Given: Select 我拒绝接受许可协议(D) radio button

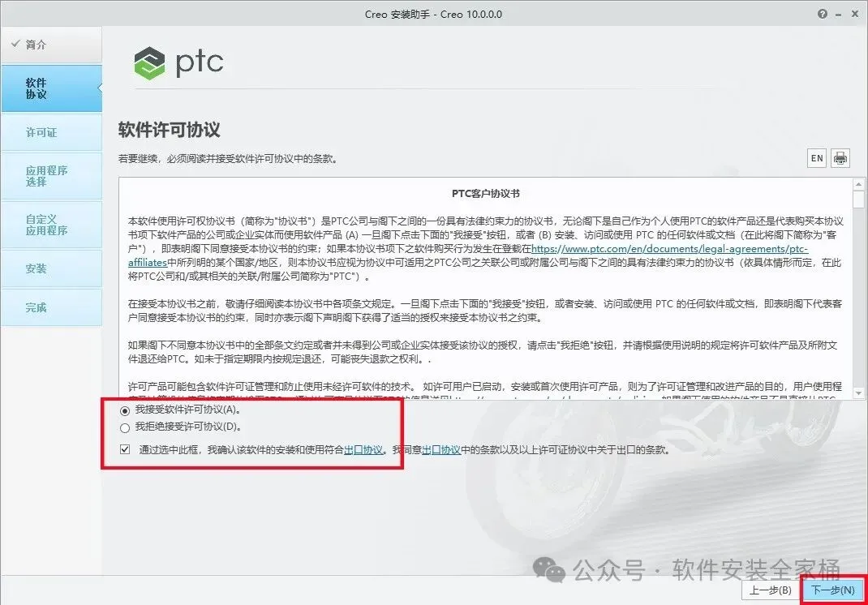Looking at the screenshot, I should pyautogui.click(x=125, y=427).
